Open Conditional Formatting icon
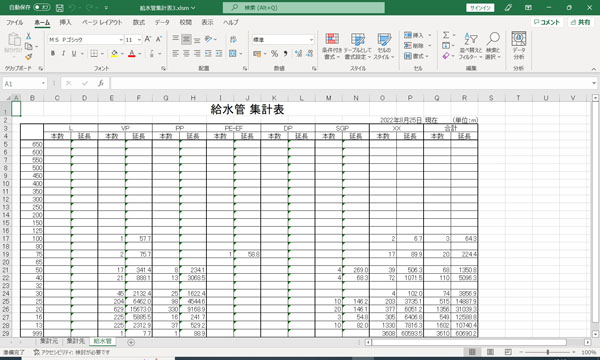The width and height of the screenshot is (600, 360). (332, 46)
